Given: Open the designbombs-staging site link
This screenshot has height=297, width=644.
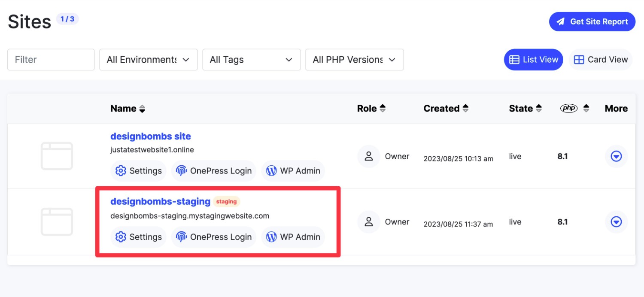Looking at the screenshot, I should click(160, 201).
